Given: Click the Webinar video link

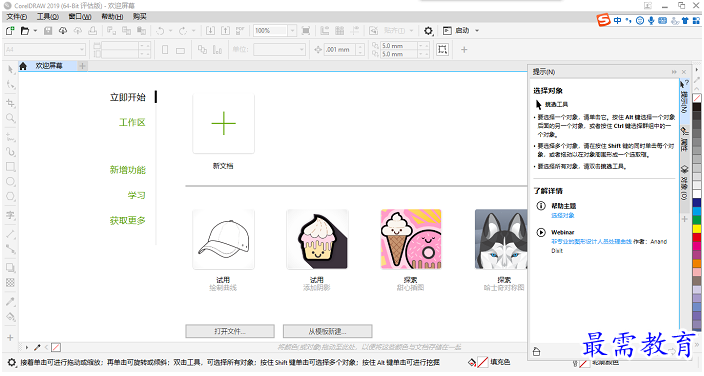Looking at the screenshot, I should point(592,242).
